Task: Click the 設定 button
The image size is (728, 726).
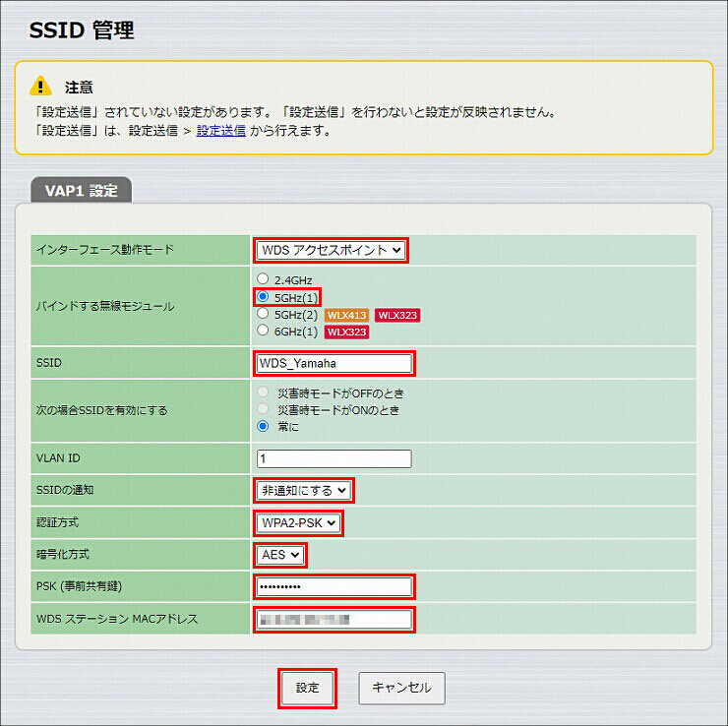Action: click(x=307, y=688)
